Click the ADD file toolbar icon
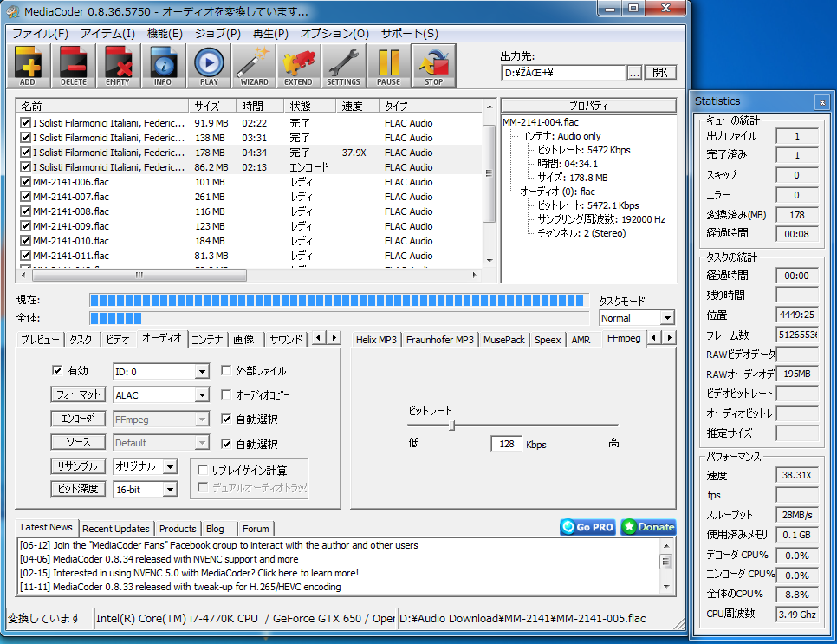Viewport: 837px width, 644px height. [x=28, y=66]
